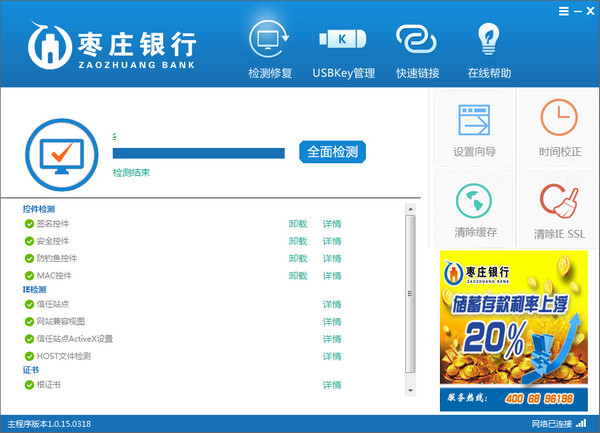The width and height of the screenshot is (600, 433).
Task: Open the USBKey管理 icon
Action: click(343, 39)
